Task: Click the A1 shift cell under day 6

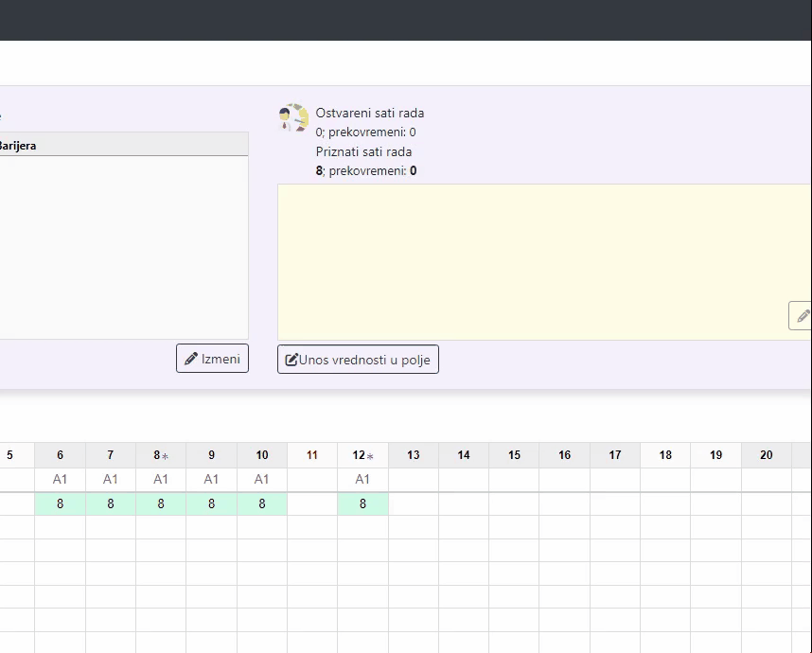Action: click(61, 480)
